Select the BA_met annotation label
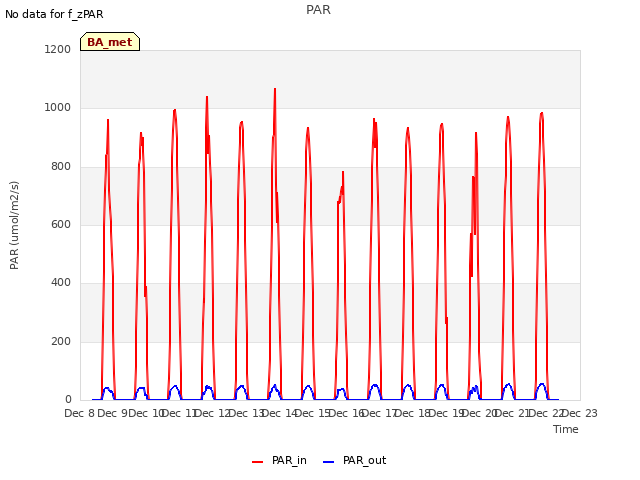The height and width of the screenshot is (480, 640). (x=110, y=42)
